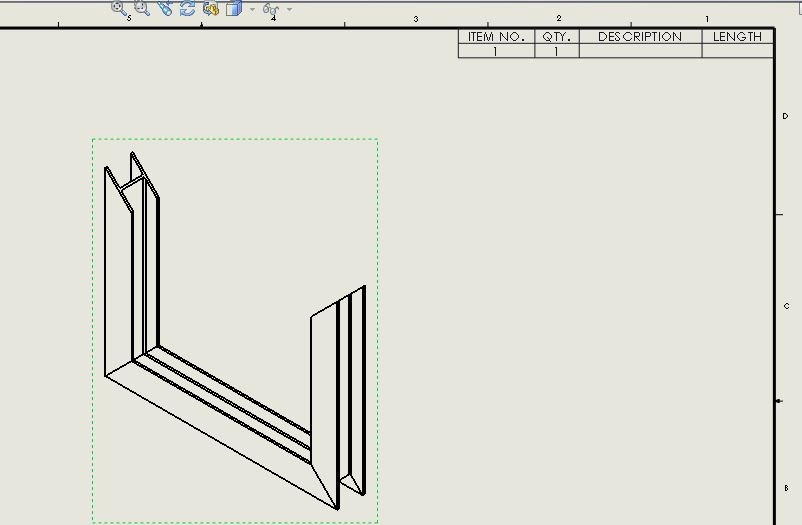Image resolution: width=802 pixels, height=525 pixels.
Task: Click the 3D Drawing View icon
Action: [211, 8]
